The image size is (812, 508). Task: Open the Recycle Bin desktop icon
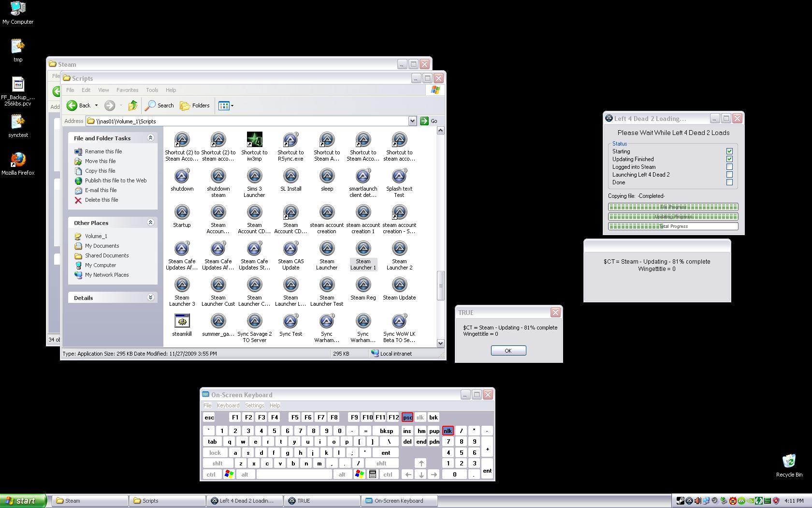point(789,465)
